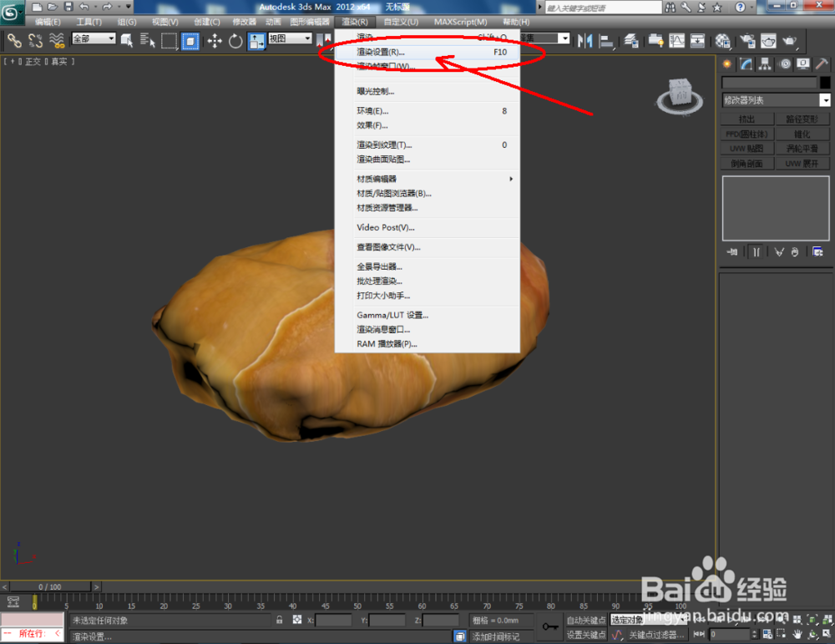The width and height of the screenshot is (835, 644).
Task: Select the 挤出 (Extrude) modifier button
Action: tap(747, 119)
